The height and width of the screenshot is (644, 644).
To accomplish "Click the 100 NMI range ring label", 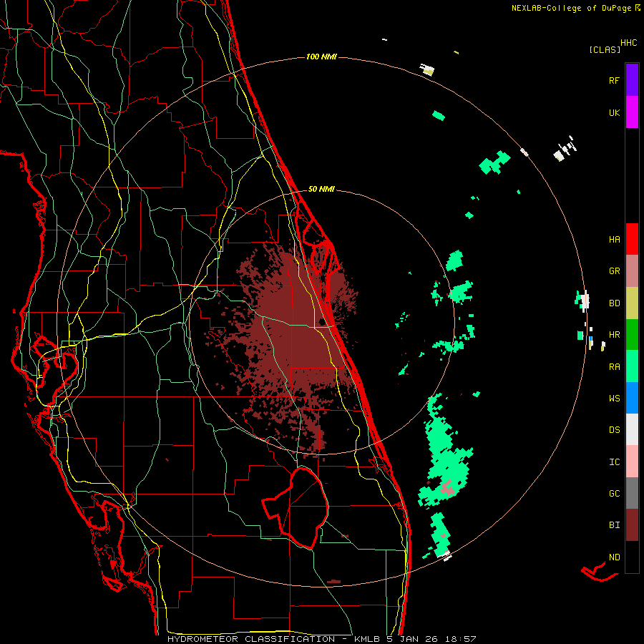I will 321,57.
